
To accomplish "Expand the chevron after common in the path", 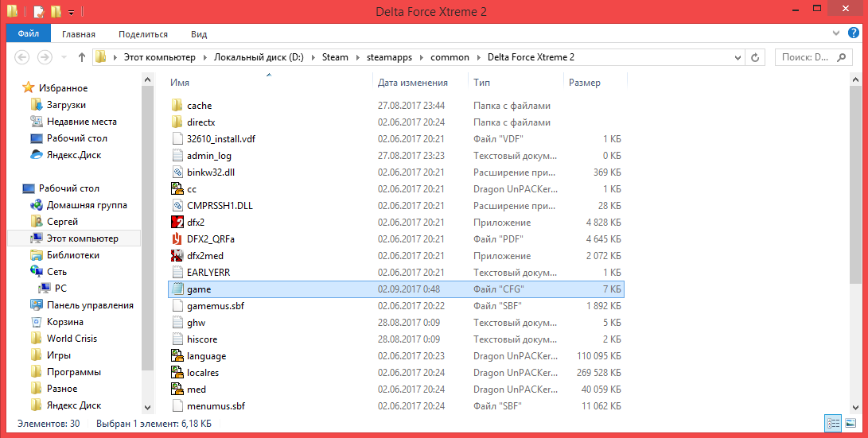I will 478,57.
